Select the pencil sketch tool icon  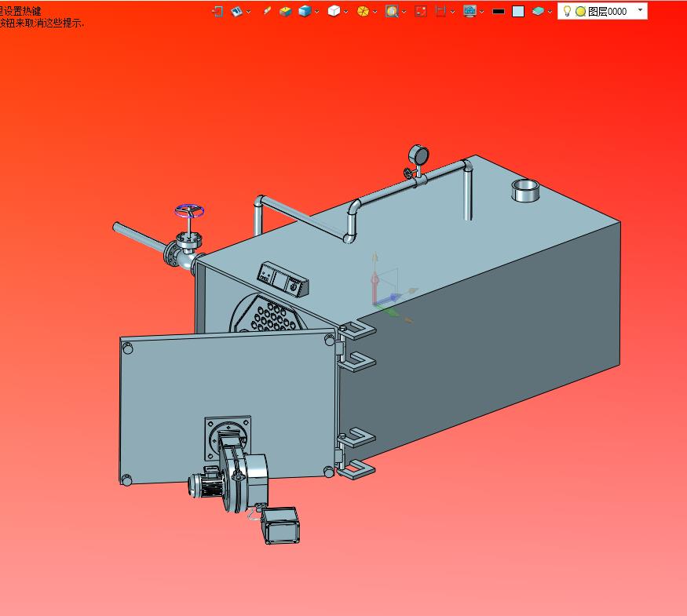click(267, 11)
